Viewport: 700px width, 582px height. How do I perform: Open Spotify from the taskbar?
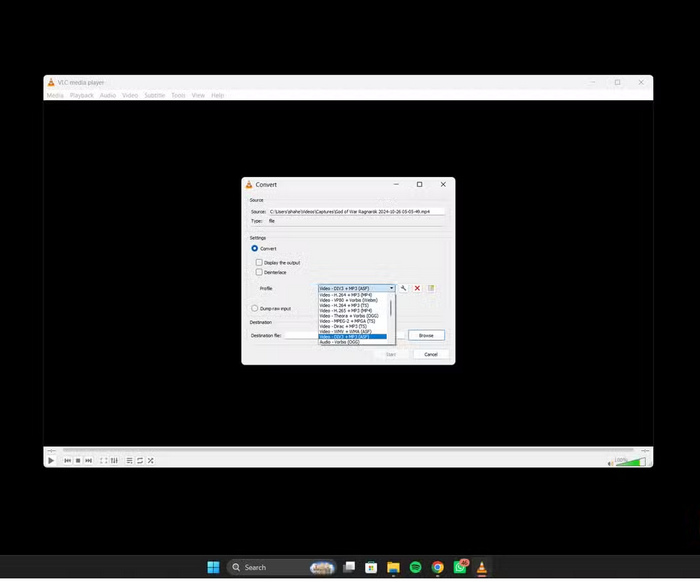tap(416, 567)
